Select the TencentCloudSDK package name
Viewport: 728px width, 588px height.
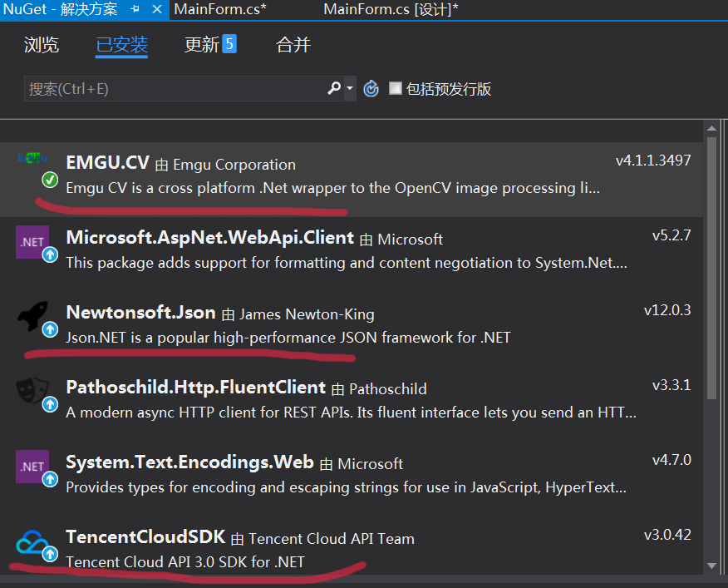(x=145, y=537)
